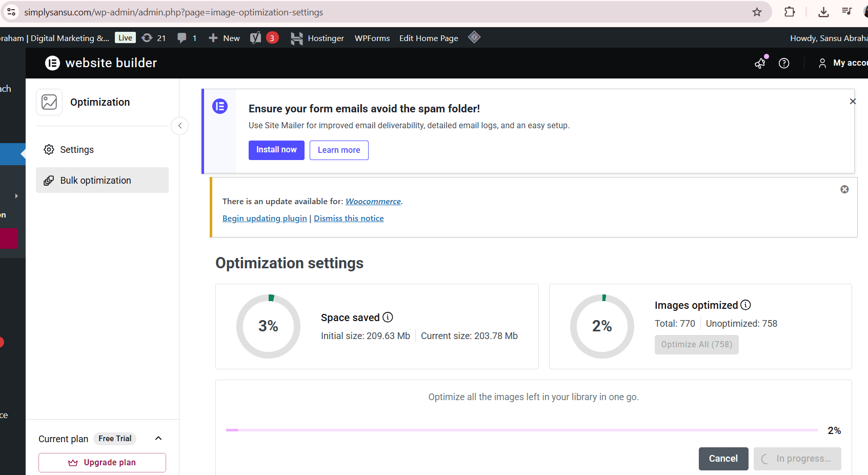Click the Unoptimized: 758 text
This screenshot has height=475, width=868.
click(x=741, y=324)
